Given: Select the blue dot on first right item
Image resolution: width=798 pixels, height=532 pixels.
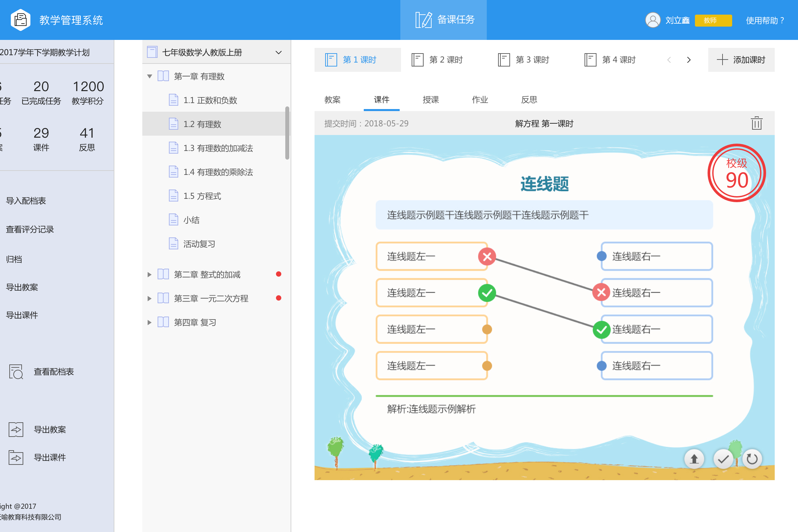Looking at the screenshot, I should (601, 256).
